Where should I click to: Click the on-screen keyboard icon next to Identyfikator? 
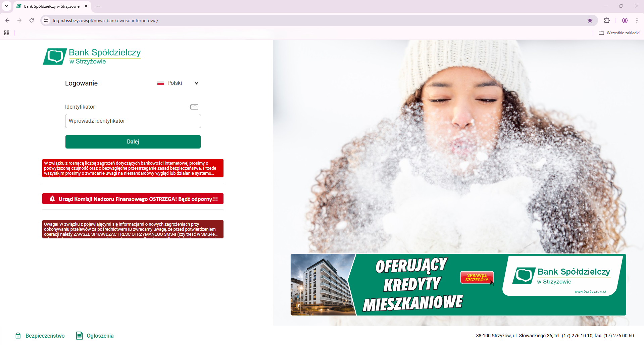click(194, 107)
